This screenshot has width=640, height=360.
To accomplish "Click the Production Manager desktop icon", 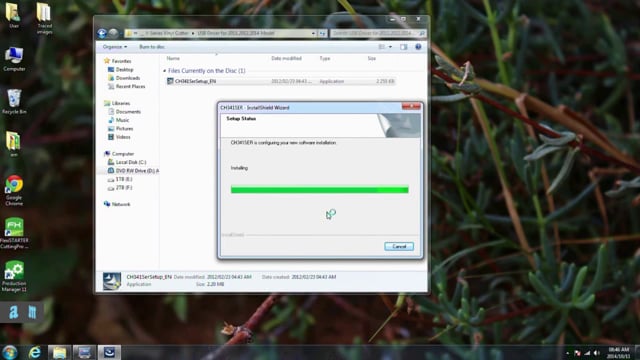I will point(14,276).
